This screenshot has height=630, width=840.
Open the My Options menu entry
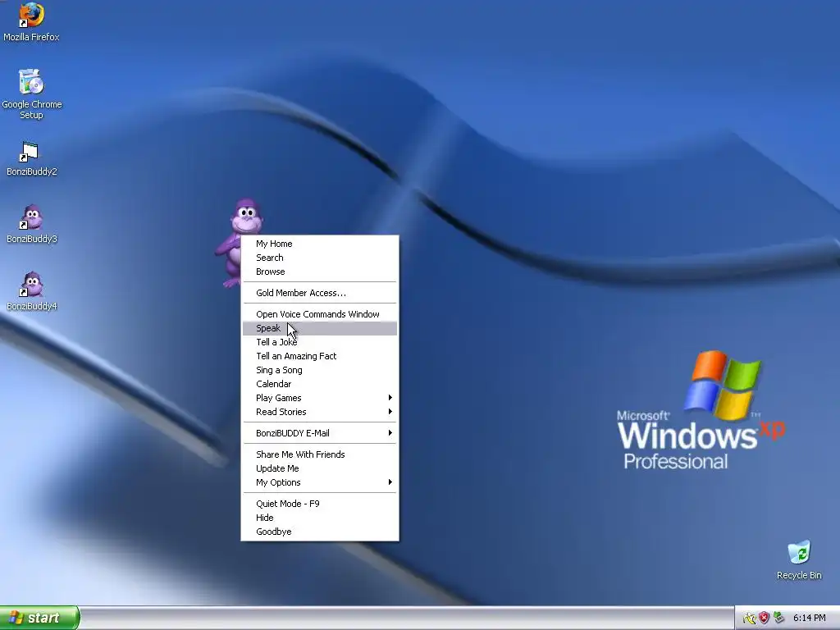(320, 482)
